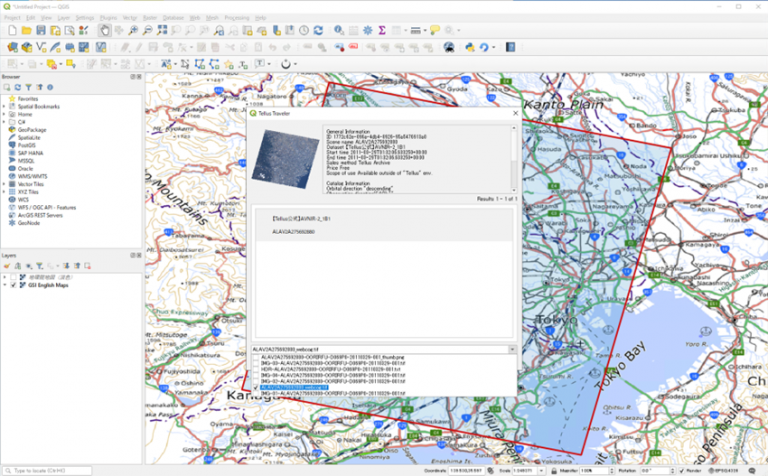Expand the Home folder in Browser
768x476 pixels.
pos(4,114)
